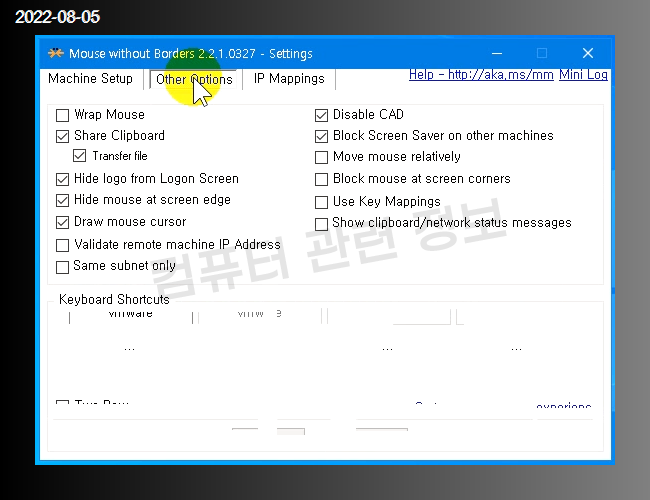Check Show clipboard/network status messages

click(321, 224)
